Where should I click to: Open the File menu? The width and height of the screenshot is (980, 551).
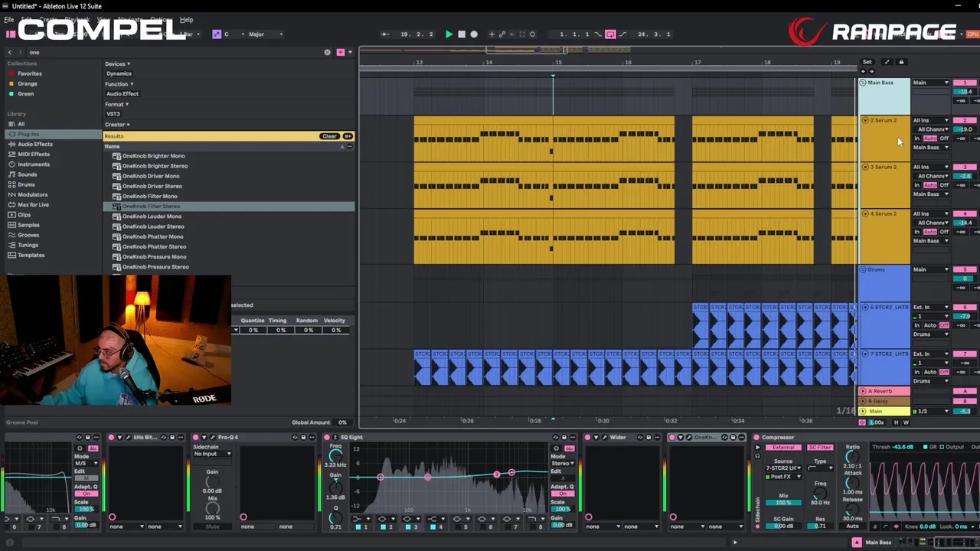(9, 19)
